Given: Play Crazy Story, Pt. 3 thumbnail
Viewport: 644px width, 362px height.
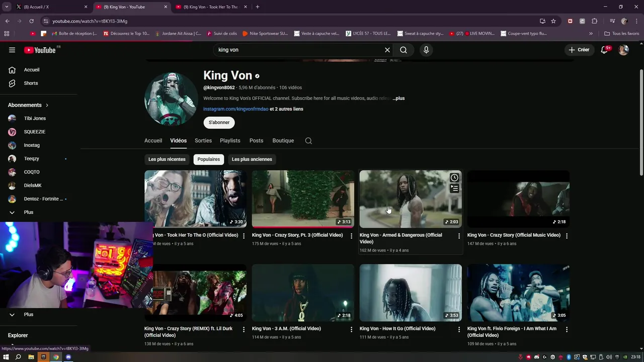Looking at the screenshot, I should (x=303, y=199).
